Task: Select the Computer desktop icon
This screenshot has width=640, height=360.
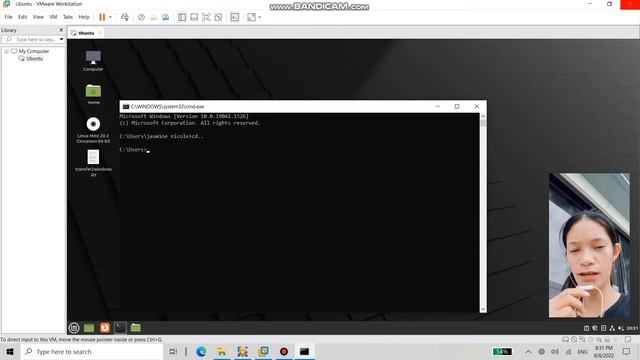Action: coord(93,60)
